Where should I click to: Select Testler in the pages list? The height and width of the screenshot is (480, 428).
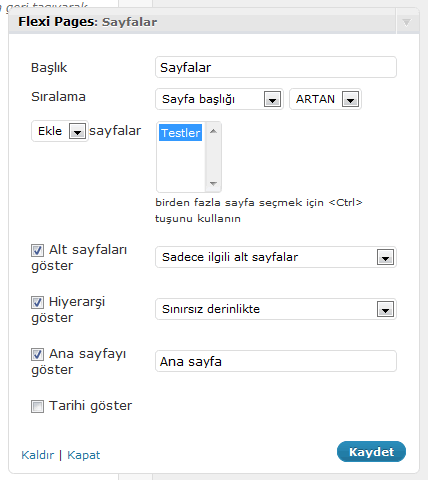180,133
